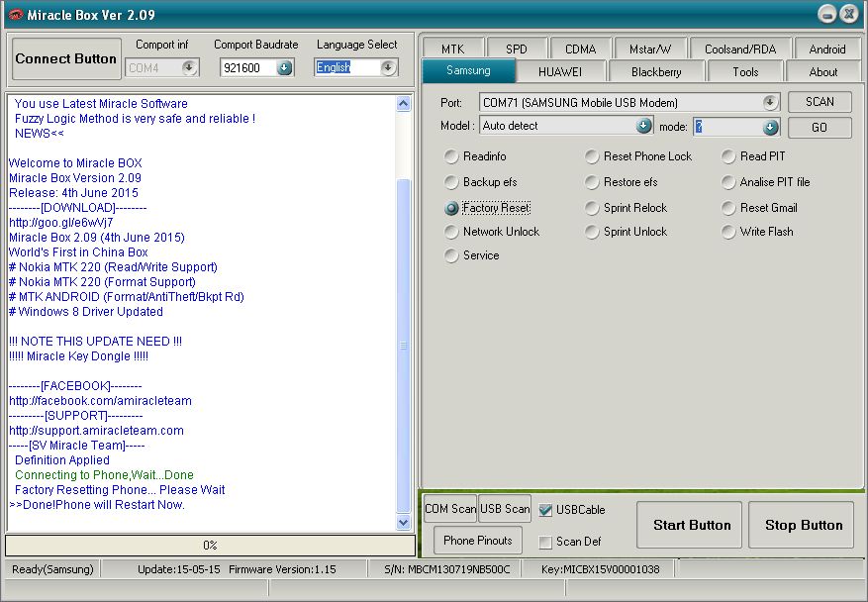Open the Comport Baudrate 921600 dropdown
Screen dimensions: 868x602
coord(284,67)
